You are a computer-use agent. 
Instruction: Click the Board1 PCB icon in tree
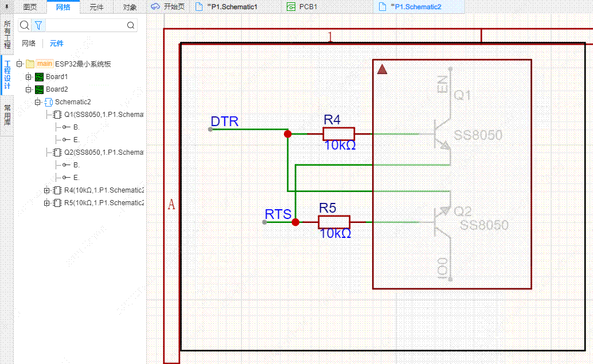point(39,77)
